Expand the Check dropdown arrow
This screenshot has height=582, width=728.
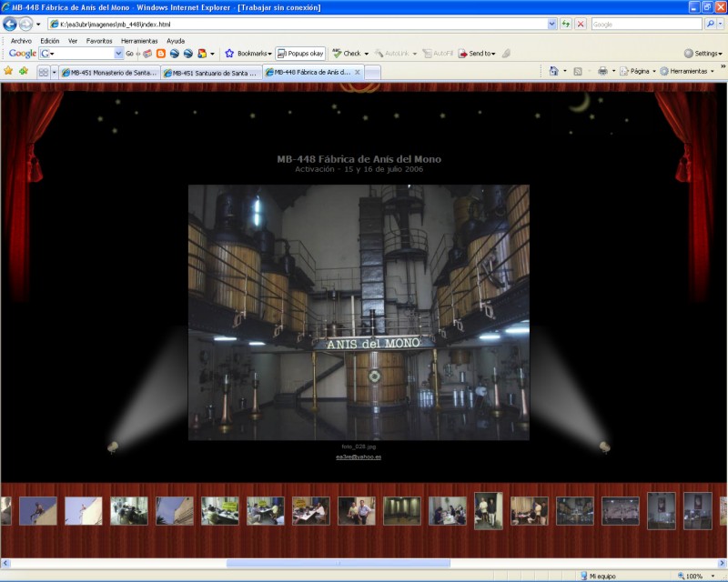click(367, 54)
